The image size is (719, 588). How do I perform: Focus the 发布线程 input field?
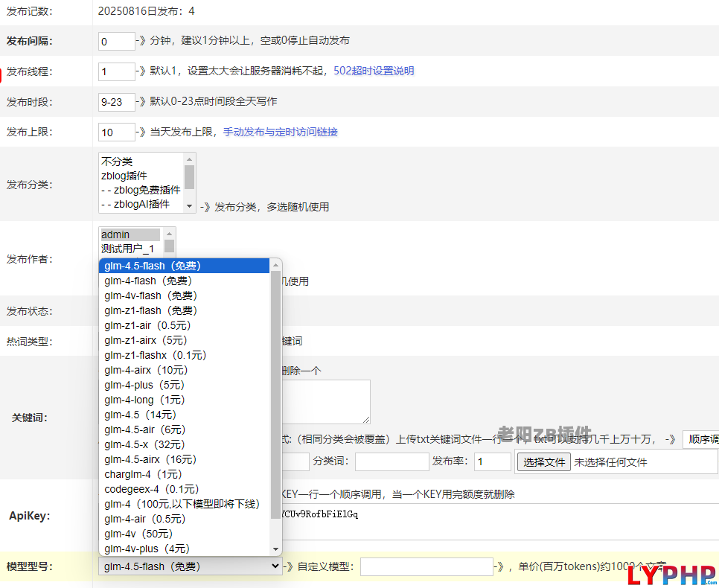tap(116, 71)
